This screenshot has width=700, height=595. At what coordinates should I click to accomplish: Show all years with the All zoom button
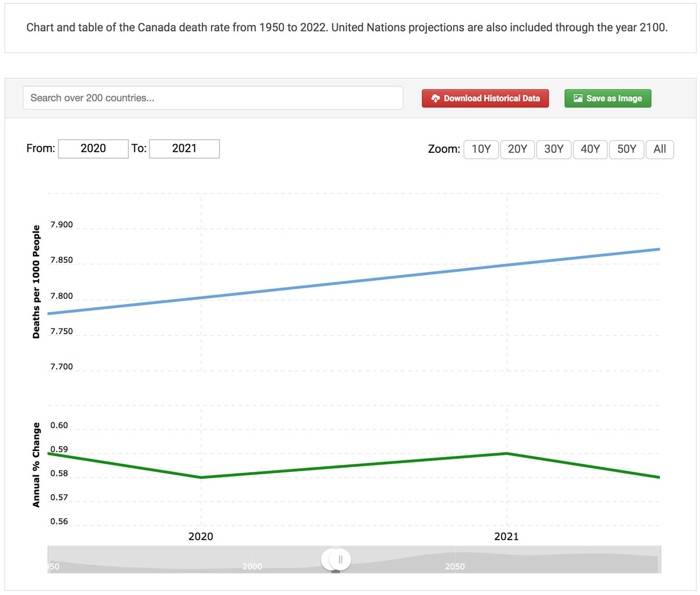pos(660,149)
